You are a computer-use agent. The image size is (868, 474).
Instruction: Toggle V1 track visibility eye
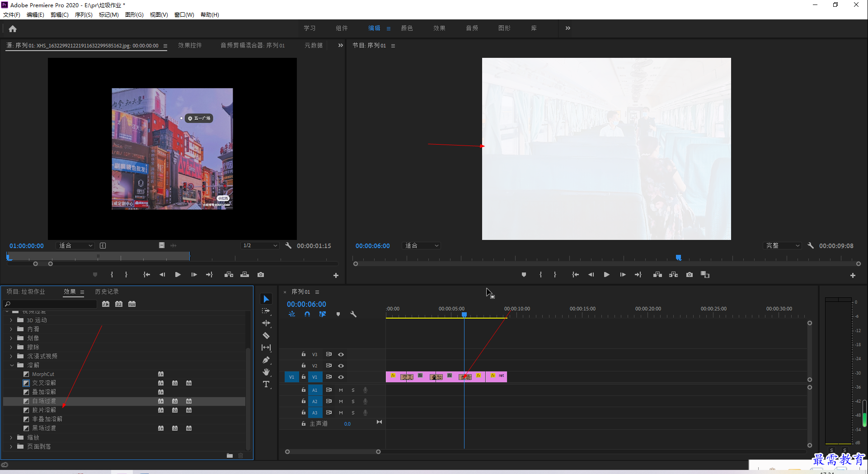[341, 377]
